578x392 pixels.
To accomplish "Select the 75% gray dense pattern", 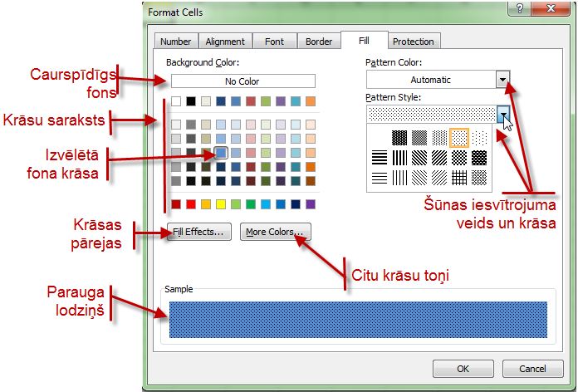I will [x=399, y=137].
